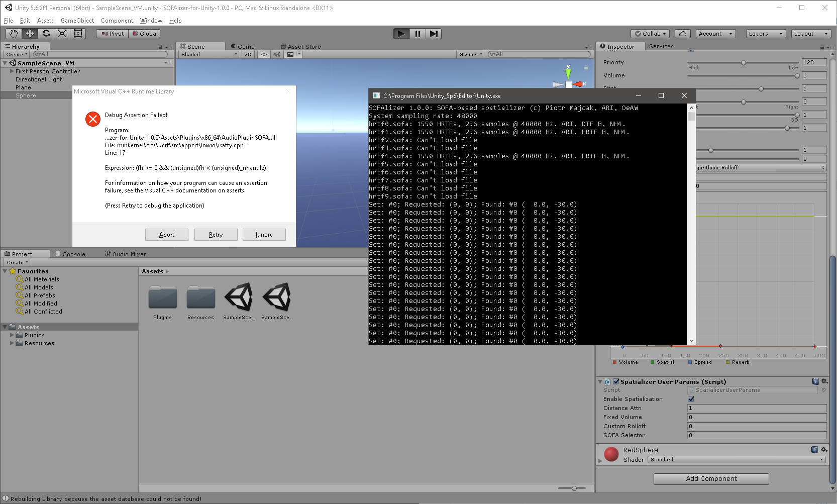Screen dimensions: 837x504
Task: Enable Spatialization in Spatializer User Params
Action: coord(691,398)
